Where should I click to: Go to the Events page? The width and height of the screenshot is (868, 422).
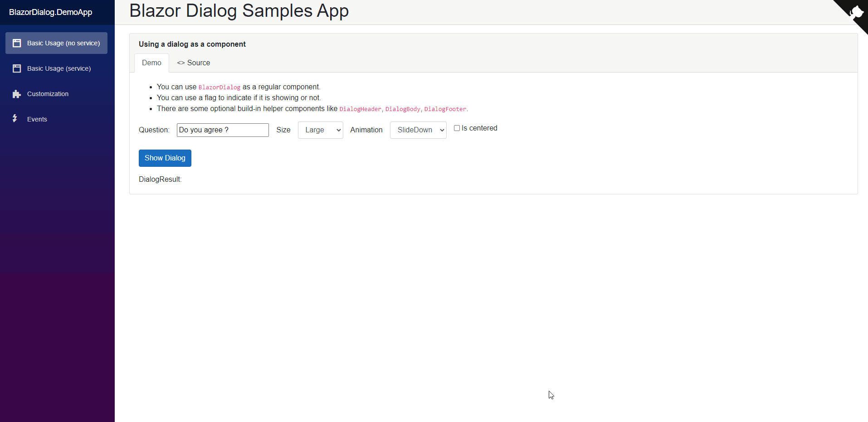coord(56,119)
